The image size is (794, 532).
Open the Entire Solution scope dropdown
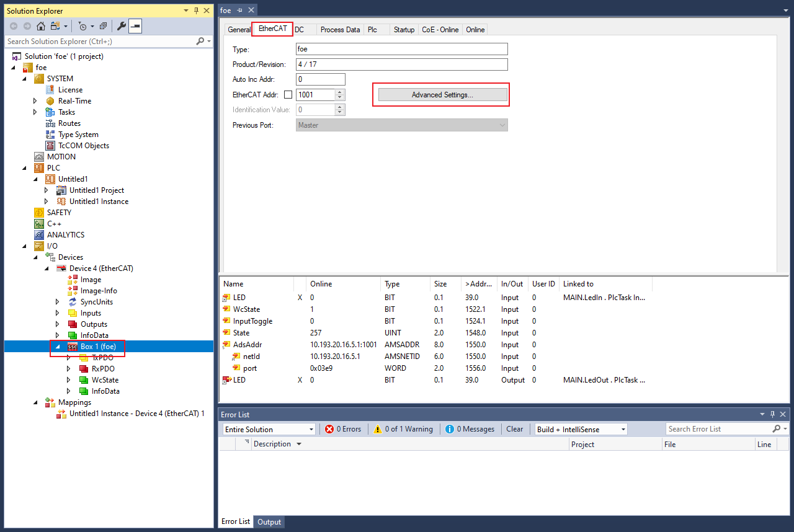(x=269, y=429)
